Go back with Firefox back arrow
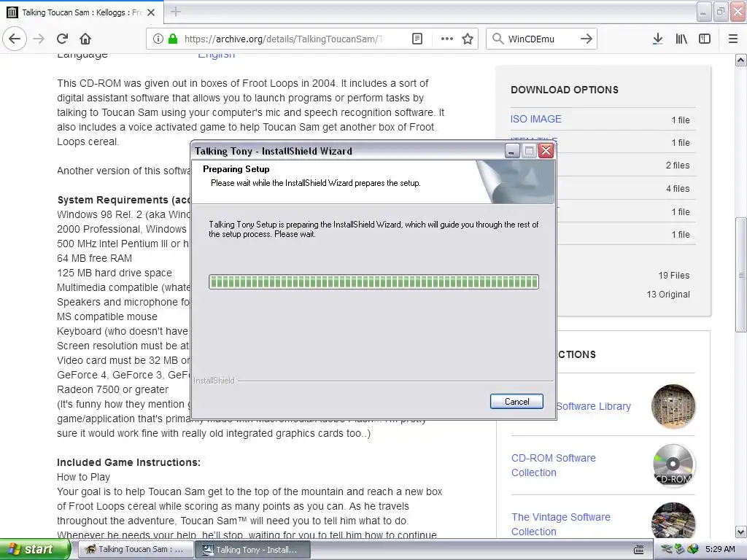Screen dimensions: 747x560 click(x=15, y=39)
